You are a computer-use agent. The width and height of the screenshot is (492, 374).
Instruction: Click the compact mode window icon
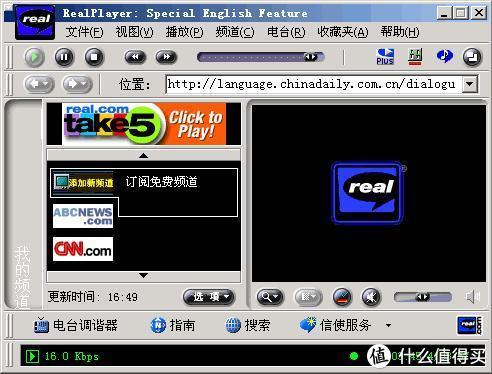tap(472, 57)
